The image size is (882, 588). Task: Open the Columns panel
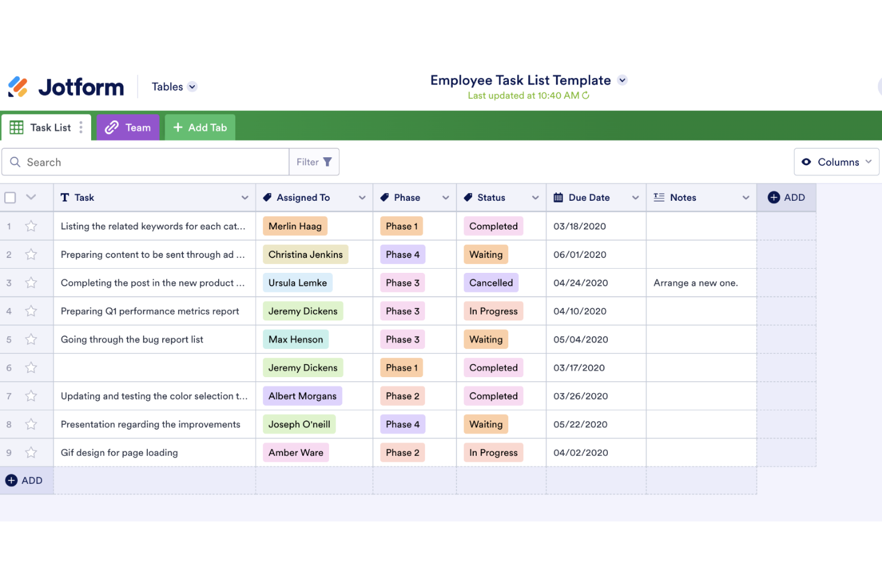[836, 161]
